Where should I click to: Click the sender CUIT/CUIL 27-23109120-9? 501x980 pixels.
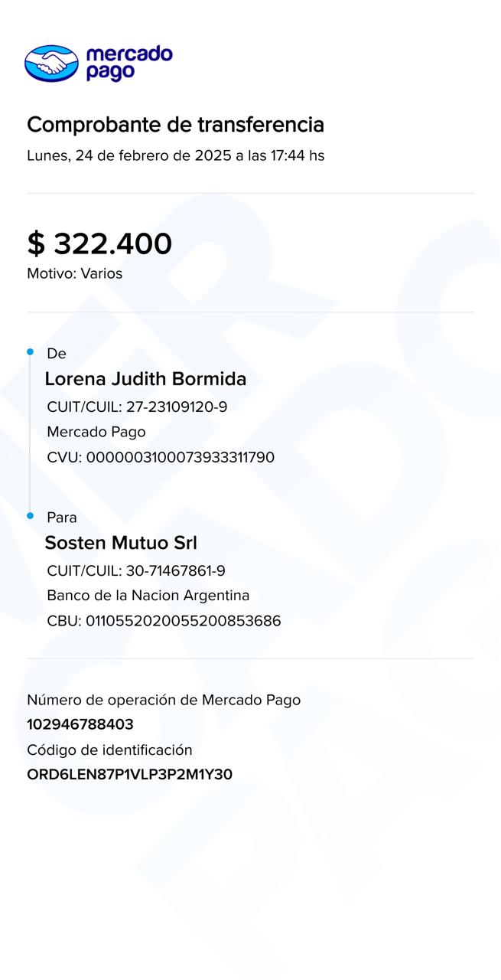(137, 407)
